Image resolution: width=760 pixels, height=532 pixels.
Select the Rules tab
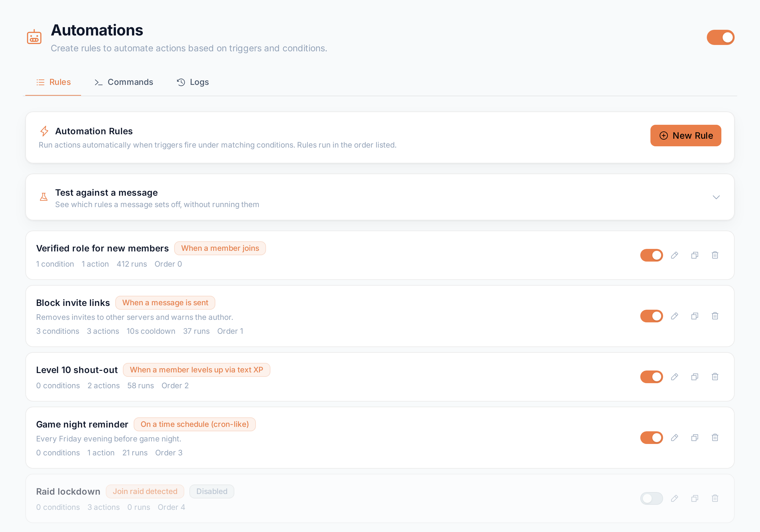point(53,82)
